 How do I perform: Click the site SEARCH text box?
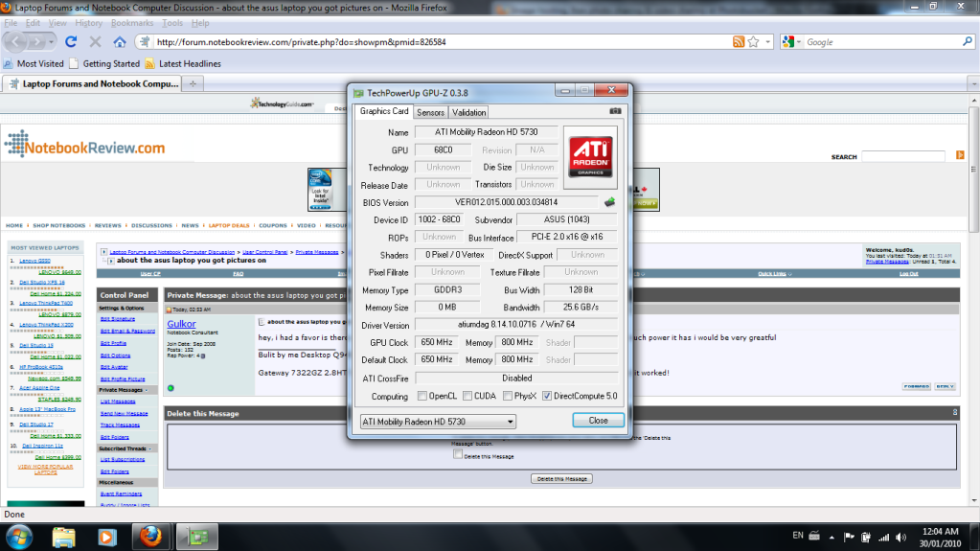tap(903, 156)
